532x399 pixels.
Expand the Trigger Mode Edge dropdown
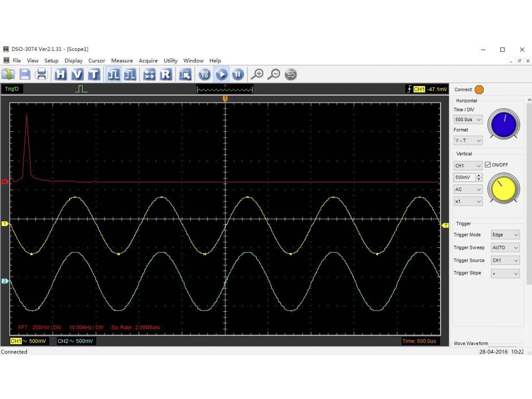click(x=505, y=235)
